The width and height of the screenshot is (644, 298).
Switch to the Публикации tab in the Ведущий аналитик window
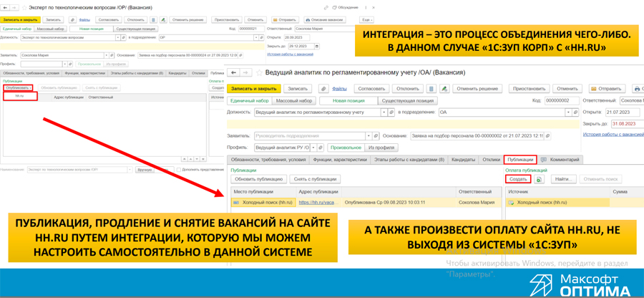click(520, 160)
